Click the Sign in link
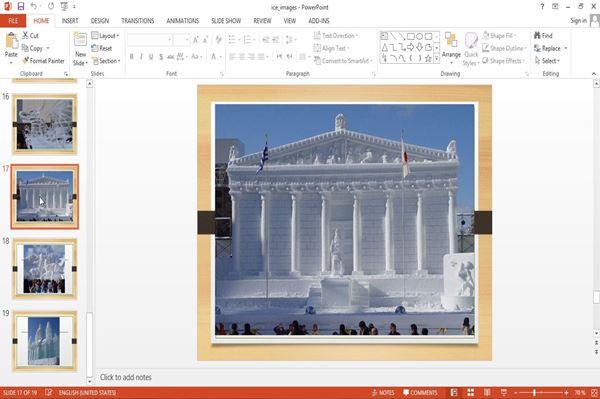Screen dimensions: 600x399 578,21
